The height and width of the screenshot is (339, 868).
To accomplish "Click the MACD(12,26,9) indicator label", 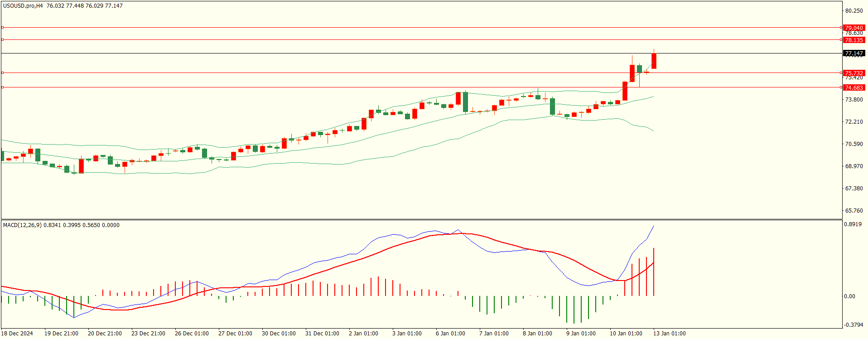I will [22, 225].
